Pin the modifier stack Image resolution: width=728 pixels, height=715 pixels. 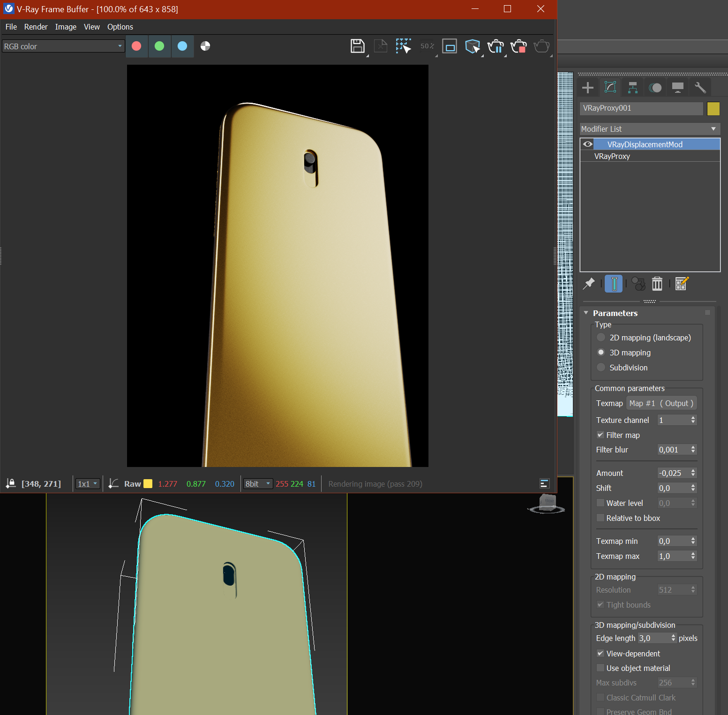point(589,283)
